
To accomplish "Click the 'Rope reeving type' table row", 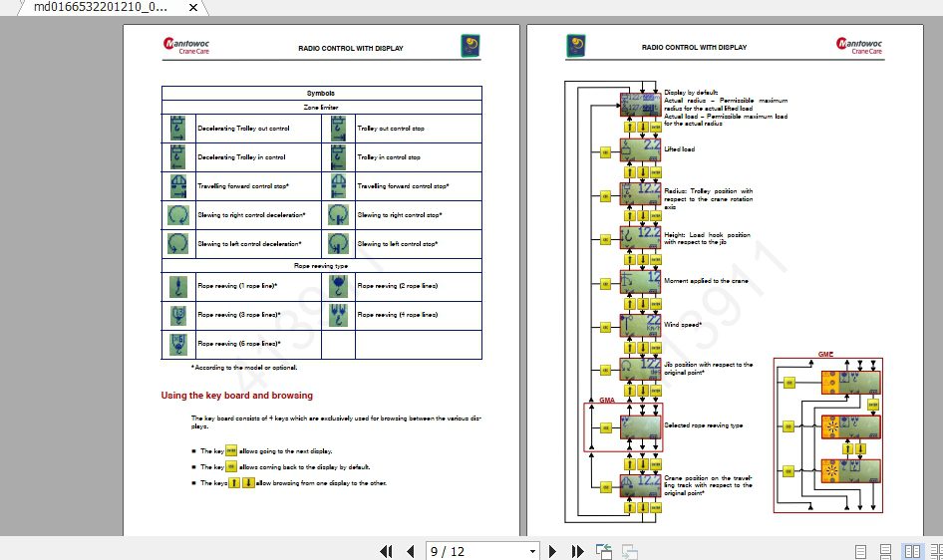I will tap(321, 266).
